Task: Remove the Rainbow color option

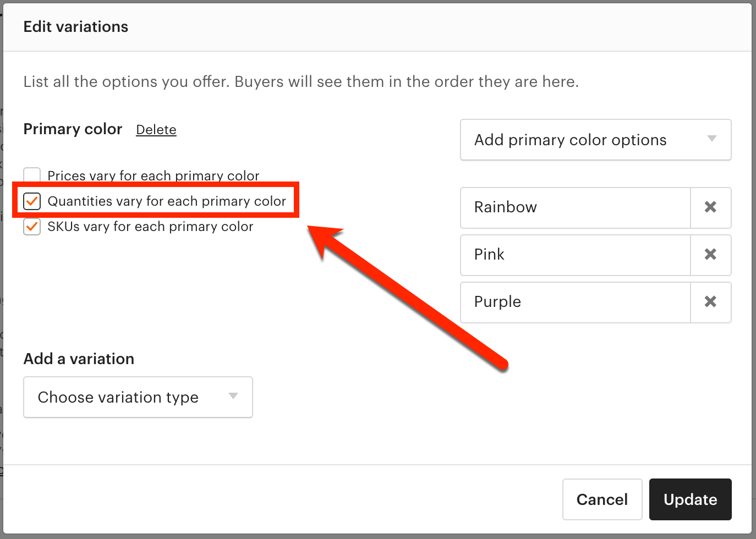Action: point(710,207)
